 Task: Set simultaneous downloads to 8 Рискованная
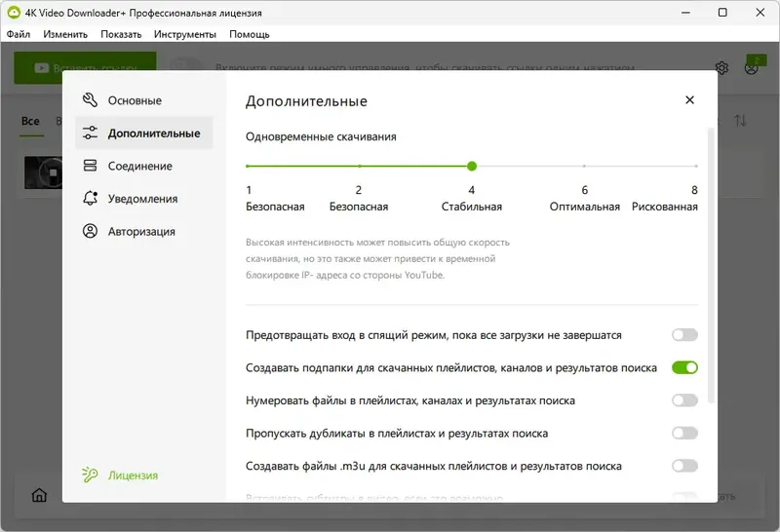coord(696,166)
